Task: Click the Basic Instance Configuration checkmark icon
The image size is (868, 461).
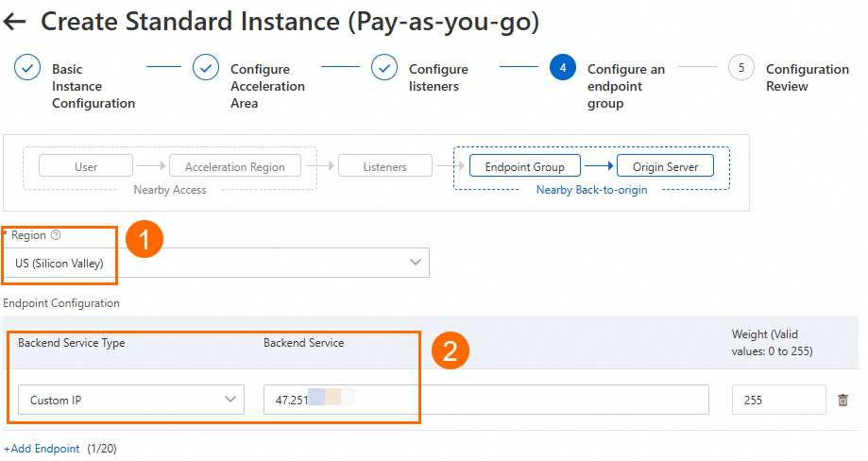Action: point(27,68)
